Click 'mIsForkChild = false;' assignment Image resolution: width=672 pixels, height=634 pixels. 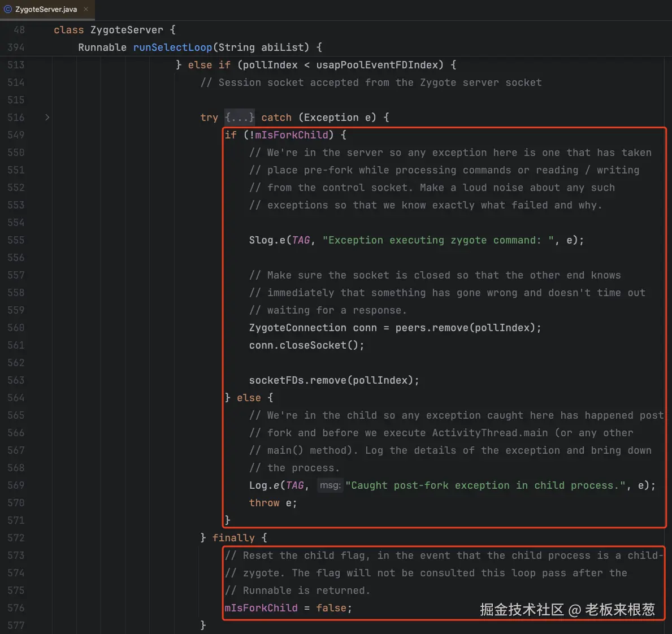point(288,608)
